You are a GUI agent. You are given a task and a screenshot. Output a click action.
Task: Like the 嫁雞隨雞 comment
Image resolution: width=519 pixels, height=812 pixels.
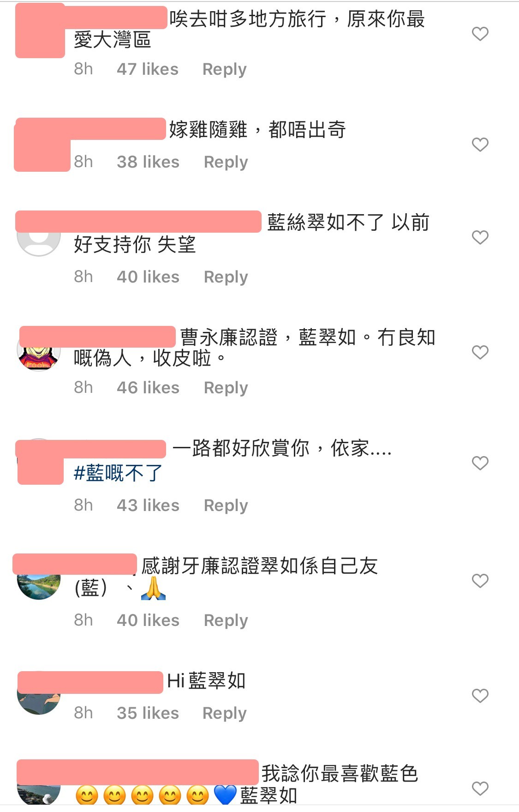[480, 144]
